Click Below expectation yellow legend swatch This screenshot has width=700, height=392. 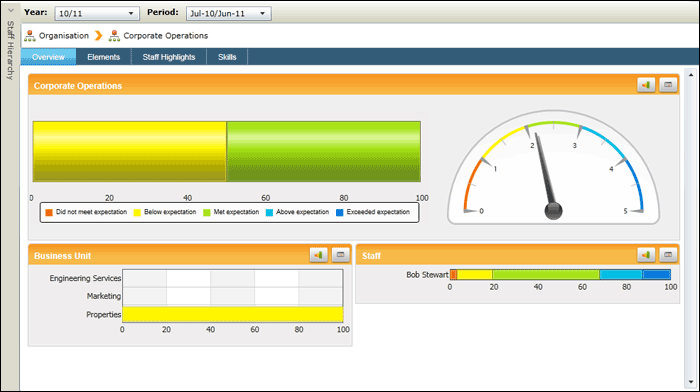137,213
